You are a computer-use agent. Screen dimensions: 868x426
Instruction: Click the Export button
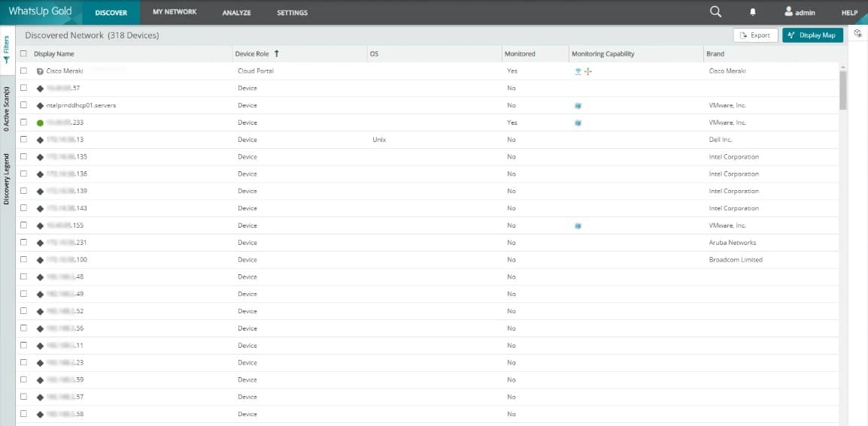756,35
